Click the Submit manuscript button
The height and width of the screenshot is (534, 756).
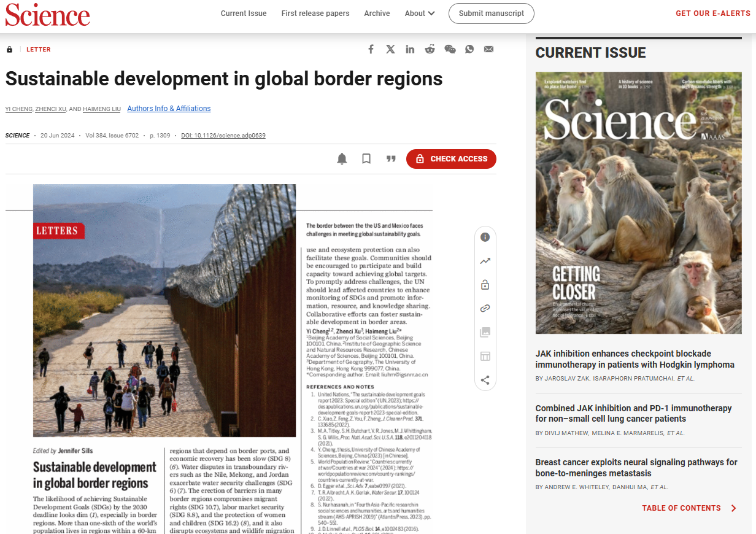point(491,14)
